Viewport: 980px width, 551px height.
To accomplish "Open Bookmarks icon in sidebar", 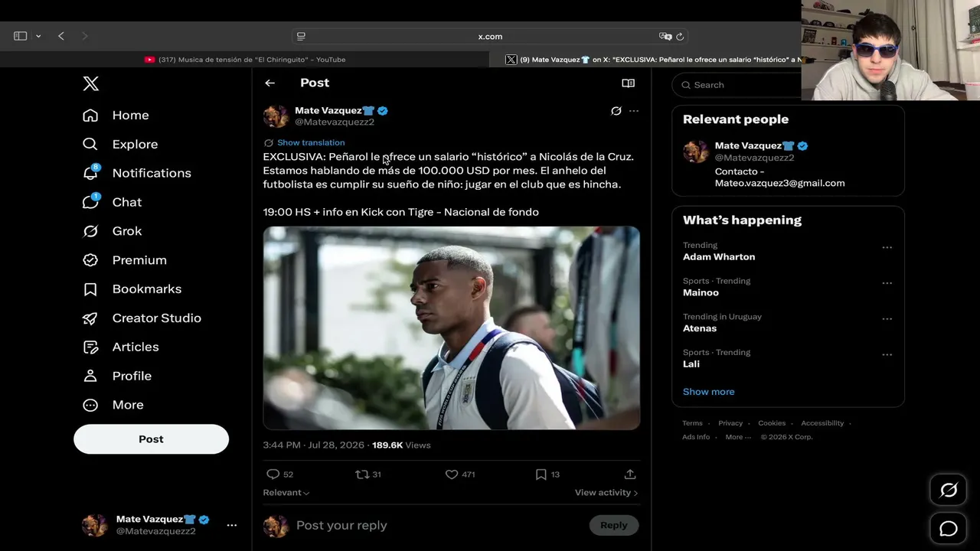I will coord(90,289).
